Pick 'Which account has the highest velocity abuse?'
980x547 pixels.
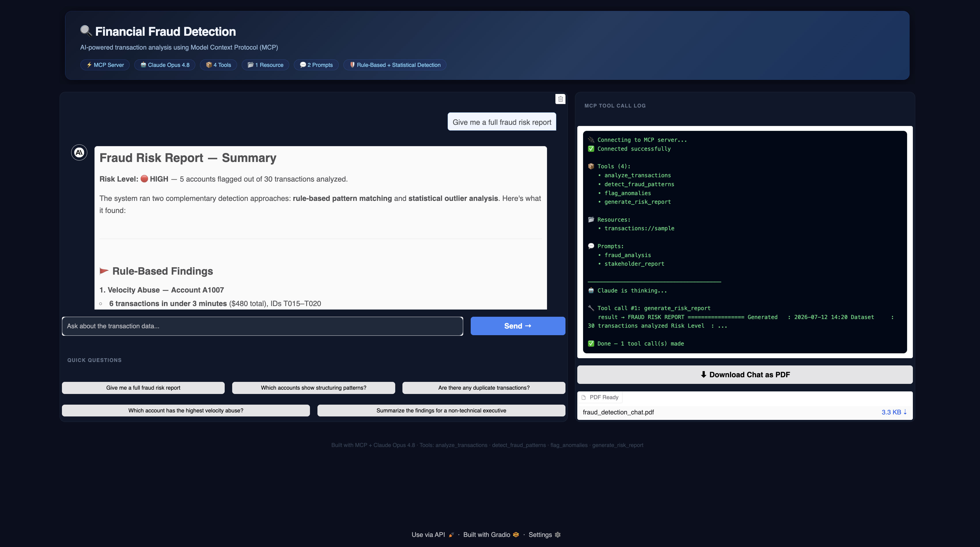(x=186, y=411)
